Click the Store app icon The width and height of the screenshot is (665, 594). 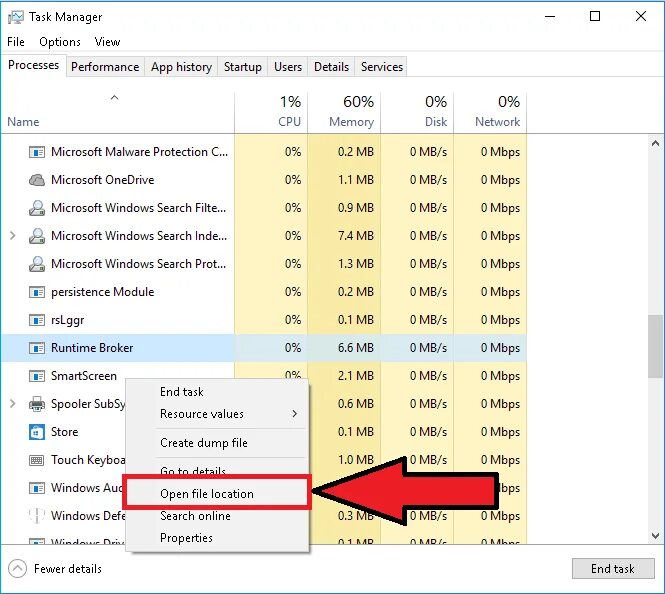[x=37, y=432]
